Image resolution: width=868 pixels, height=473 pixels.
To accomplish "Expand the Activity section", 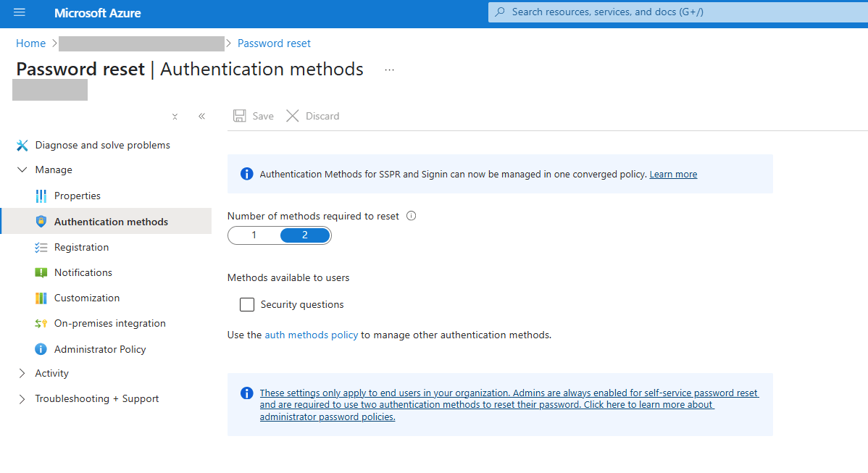I will pyautogui.click(x=22, y=373).
